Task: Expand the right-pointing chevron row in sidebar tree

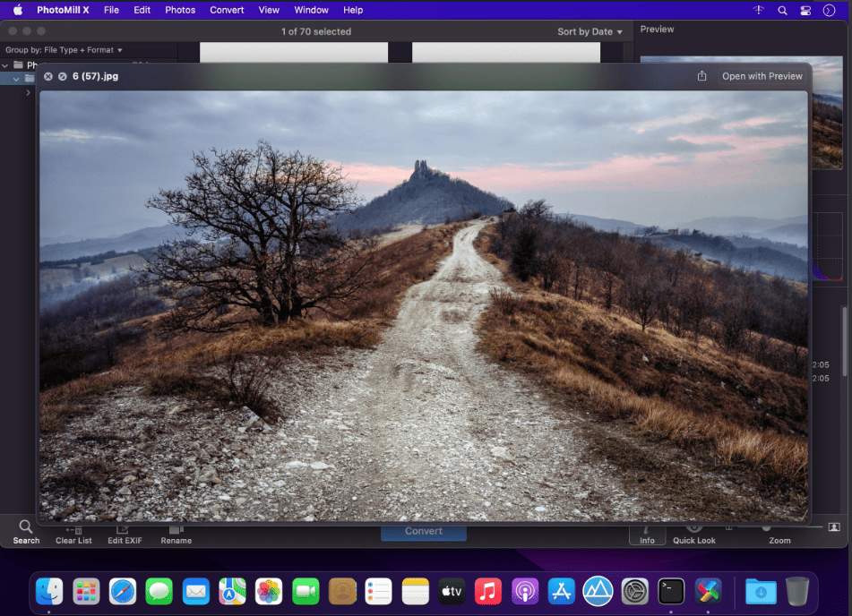Action: click(28, 93)
